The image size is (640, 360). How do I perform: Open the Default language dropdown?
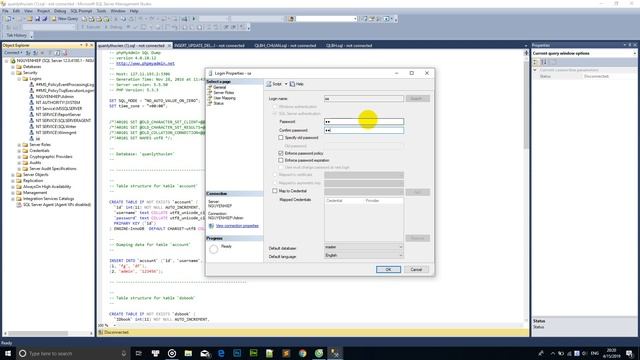364,255
